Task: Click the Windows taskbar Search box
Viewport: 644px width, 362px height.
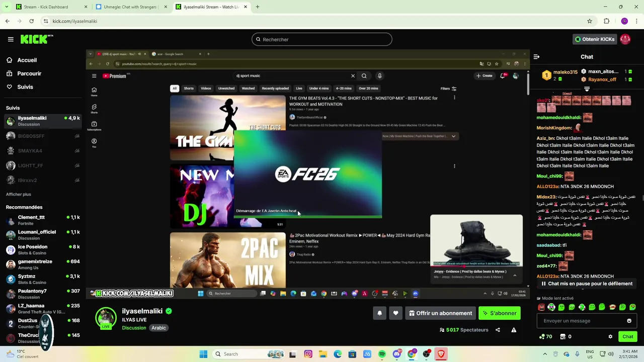Action: coord(249,354)
